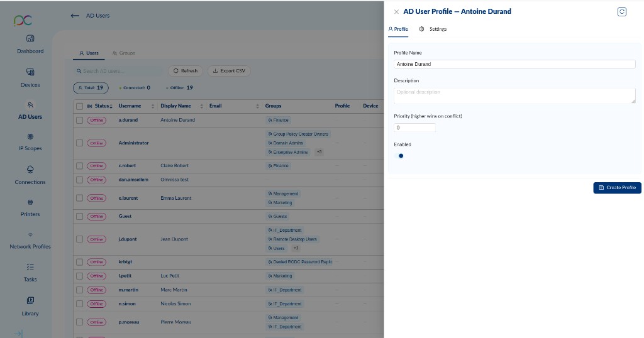
Task: Toggle the Enabled switch
Action: click(x=399, y=156)
